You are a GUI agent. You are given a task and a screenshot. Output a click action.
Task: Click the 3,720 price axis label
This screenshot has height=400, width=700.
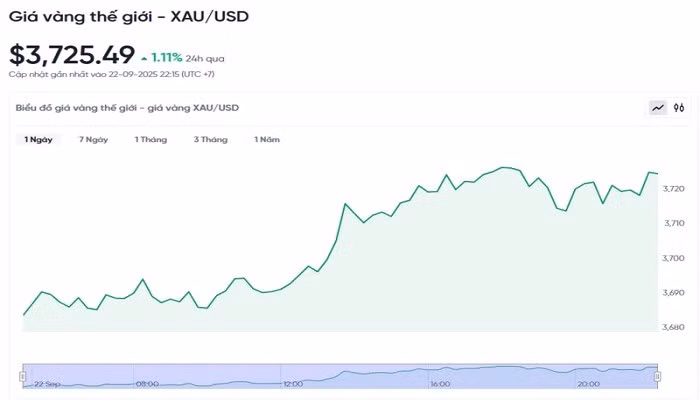tap(674, 189)
